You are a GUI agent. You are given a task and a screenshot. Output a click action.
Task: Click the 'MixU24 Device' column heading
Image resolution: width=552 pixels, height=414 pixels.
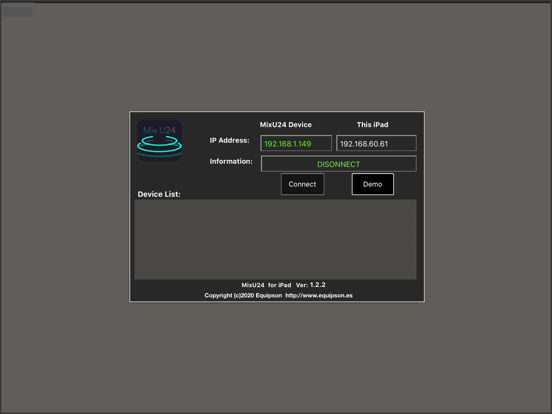(286, 125)
